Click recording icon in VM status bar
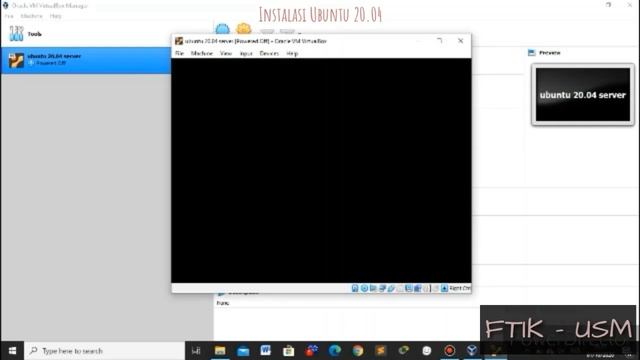Screen dimensions: 640x360 [x=417, y=288]
